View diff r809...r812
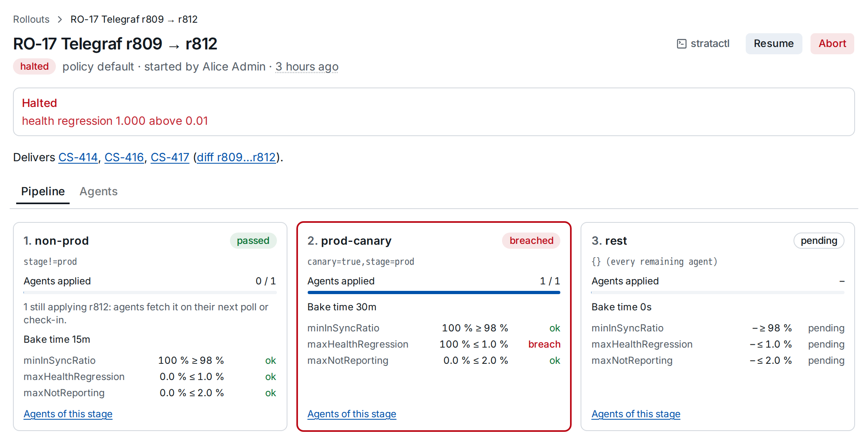The image size is (868, 444). click(236, 157)
